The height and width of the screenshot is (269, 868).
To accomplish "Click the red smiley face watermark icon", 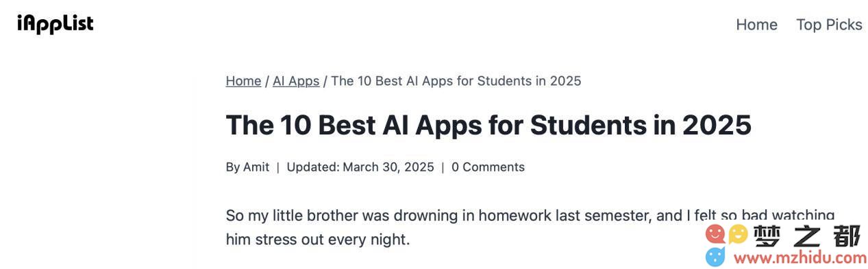I will pyautogui.click(x=715, y=234).
